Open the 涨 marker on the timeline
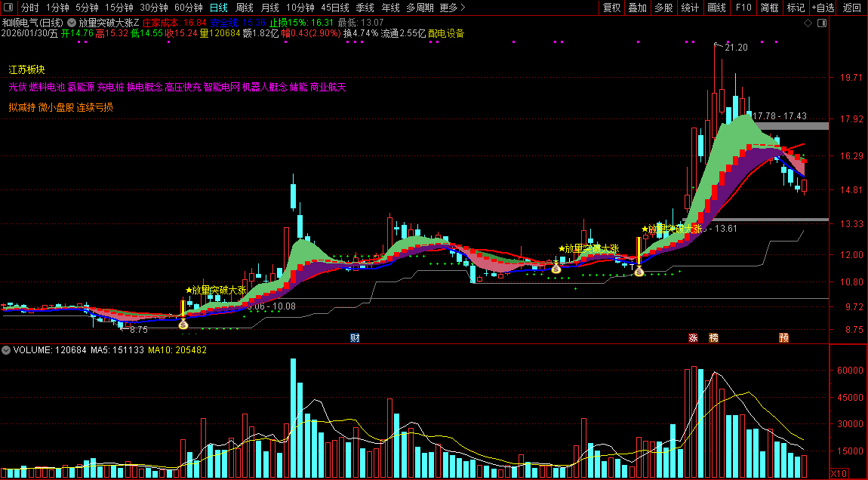This screenshot has height=480, width=868. click(693, 337)
